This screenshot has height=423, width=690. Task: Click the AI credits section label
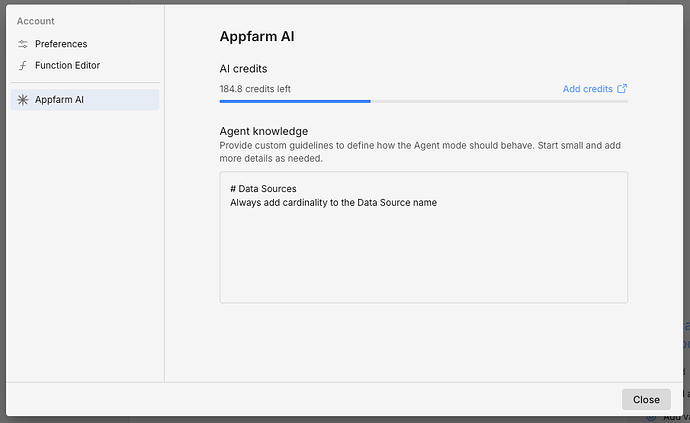(x=243, y=69)
